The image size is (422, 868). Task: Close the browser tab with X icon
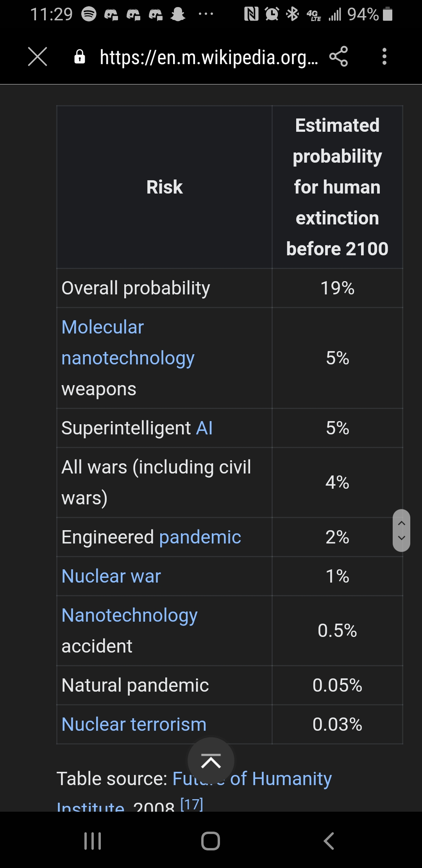point(38,57)
